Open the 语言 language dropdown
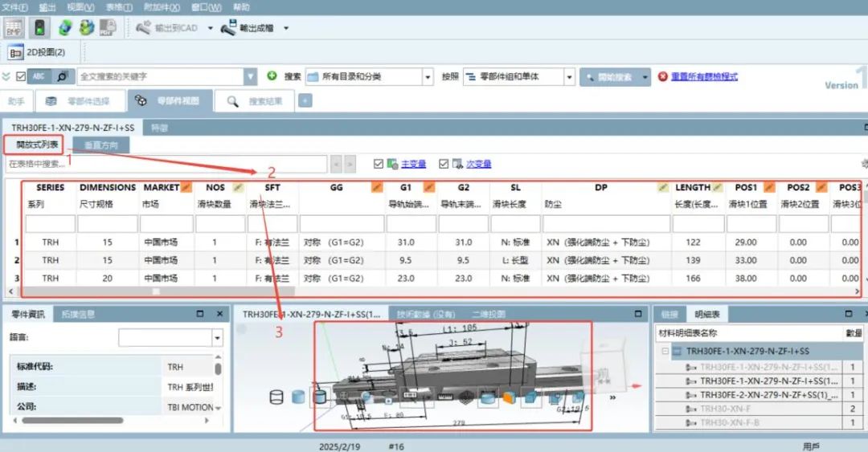 pos(218,337)
